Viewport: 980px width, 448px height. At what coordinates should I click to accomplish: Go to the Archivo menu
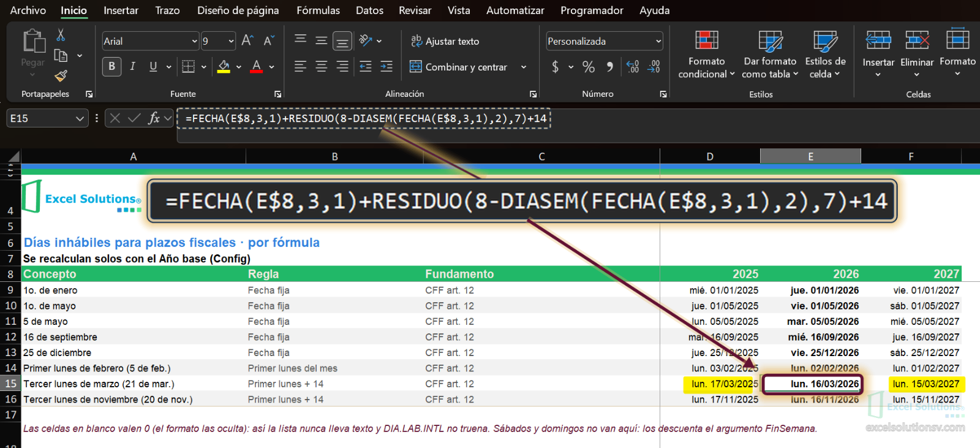(x=28, y=10)
